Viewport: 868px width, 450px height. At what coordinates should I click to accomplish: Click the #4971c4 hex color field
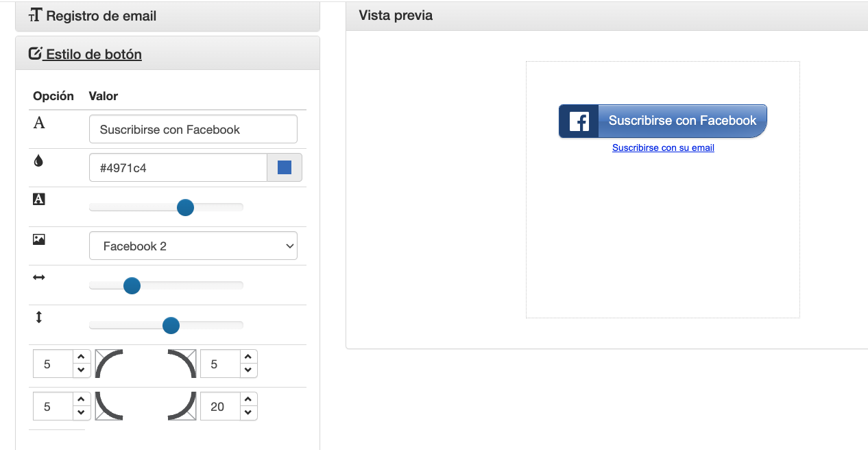tap(178, 167)
